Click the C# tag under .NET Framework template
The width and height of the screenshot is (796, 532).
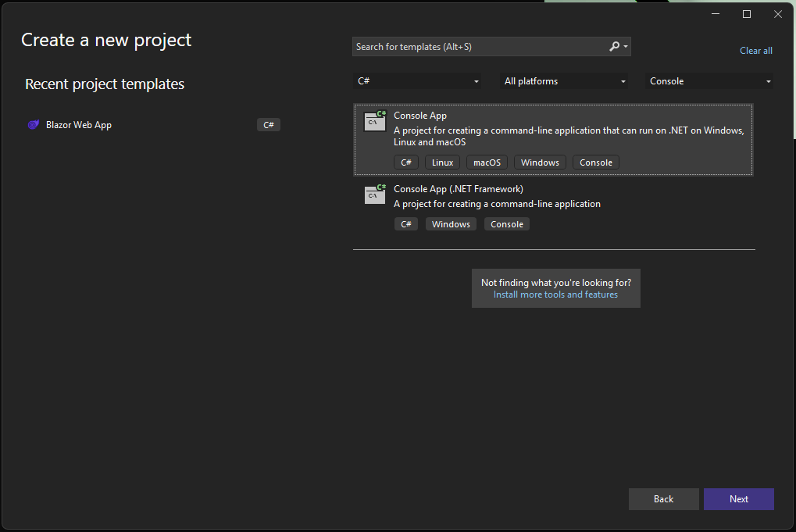point(406,224)
